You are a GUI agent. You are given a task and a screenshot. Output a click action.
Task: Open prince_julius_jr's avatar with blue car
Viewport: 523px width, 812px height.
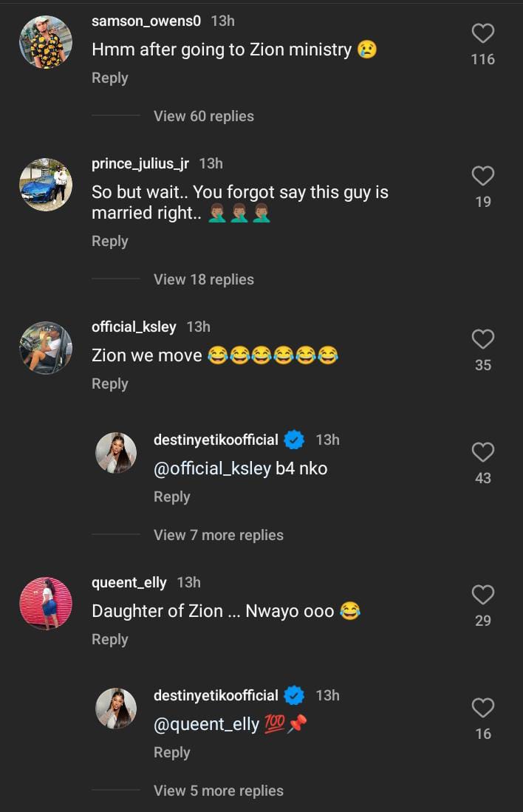point(46,185)
